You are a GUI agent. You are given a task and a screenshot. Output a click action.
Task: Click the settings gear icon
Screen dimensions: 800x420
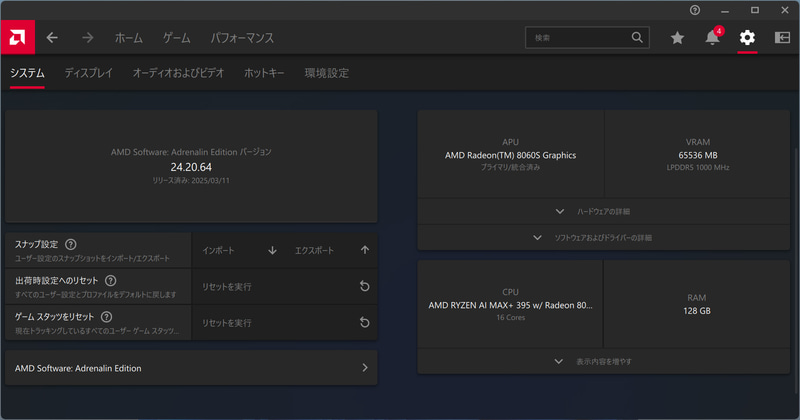coord(747,37)
